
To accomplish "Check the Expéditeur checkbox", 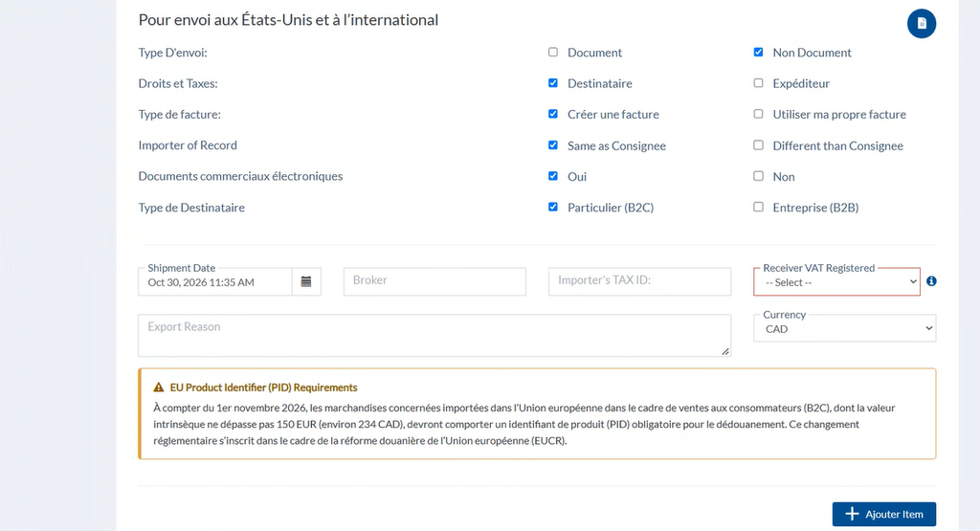I will pos(758,82).
